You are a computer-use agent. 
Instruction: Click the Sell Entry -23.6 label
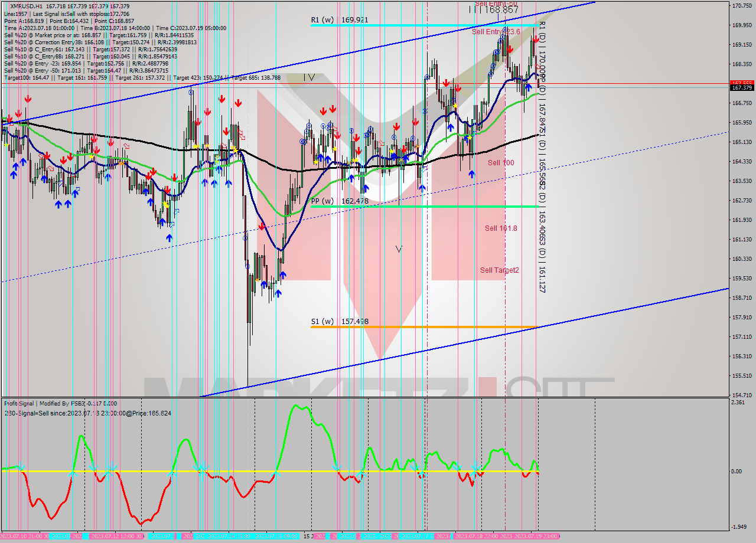pos(496,32)
